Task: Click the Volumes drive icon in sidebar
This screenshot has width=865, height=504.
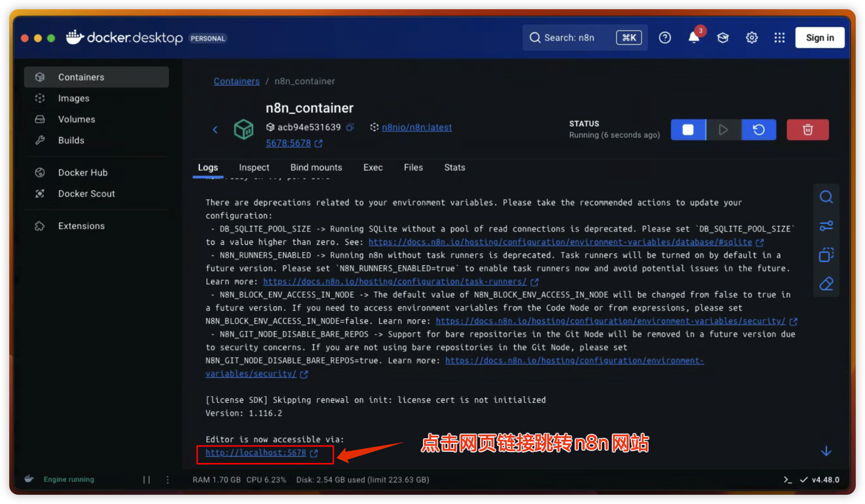Action: [40, 119]
